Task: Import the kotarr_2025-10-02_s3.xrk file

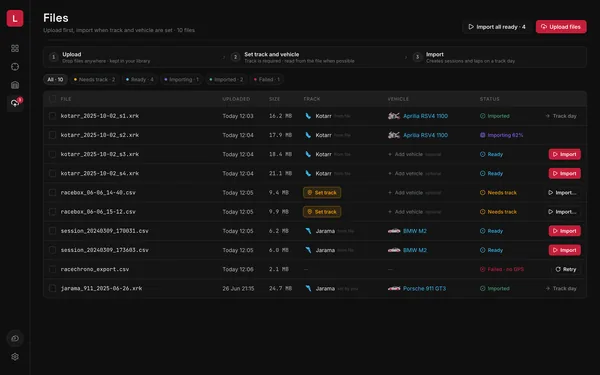Action: point(564,154)
